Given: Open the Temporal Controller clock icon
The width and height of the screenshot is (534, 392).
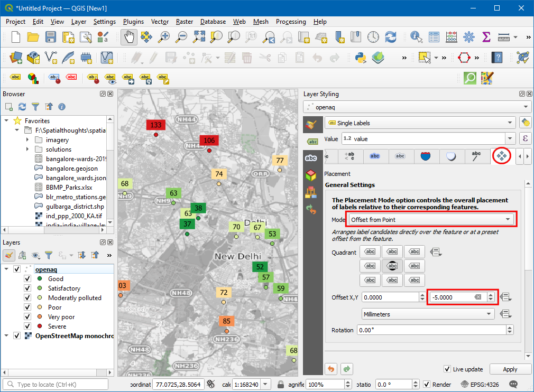Looking at the screenshot, I should (373, 37).
